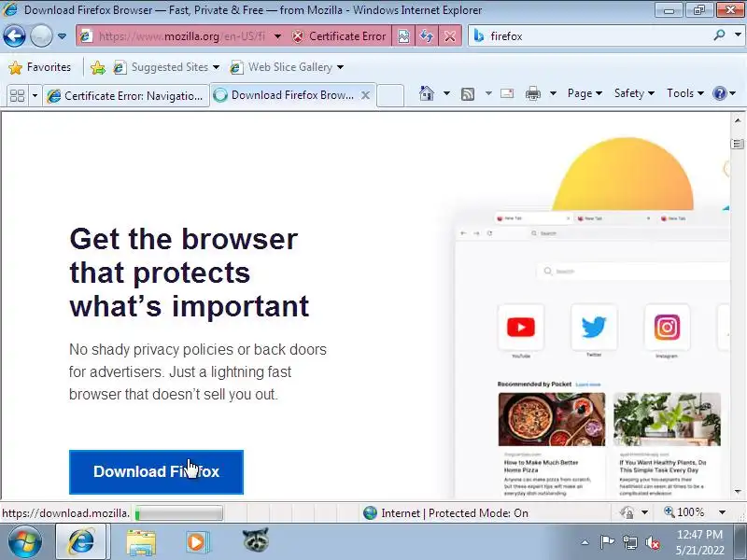Viewport: 747px width, 560px height.
Task: Click the Home toolbar icon
Action: (x=427, y=93)
